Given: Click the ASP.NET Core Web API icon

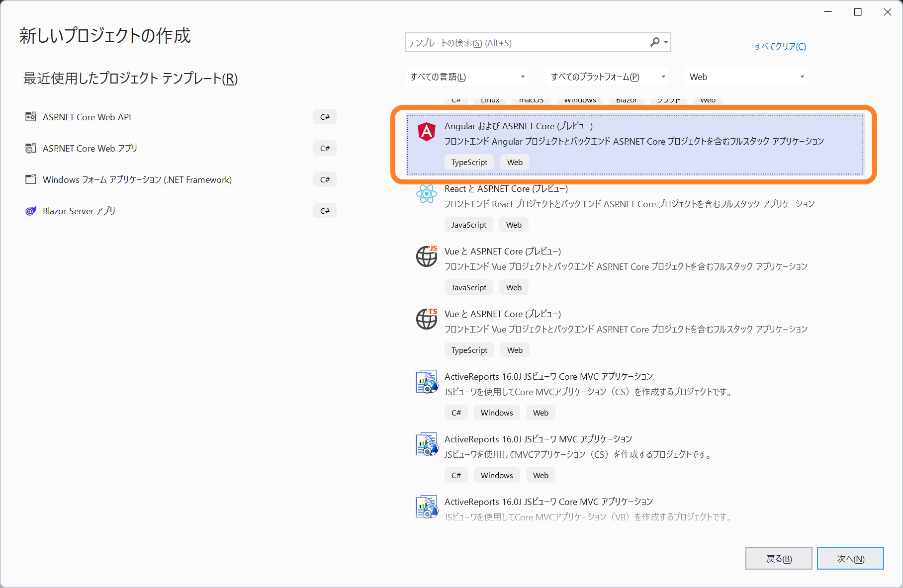Looking at the screenshot, I should [x=31, y=117].
